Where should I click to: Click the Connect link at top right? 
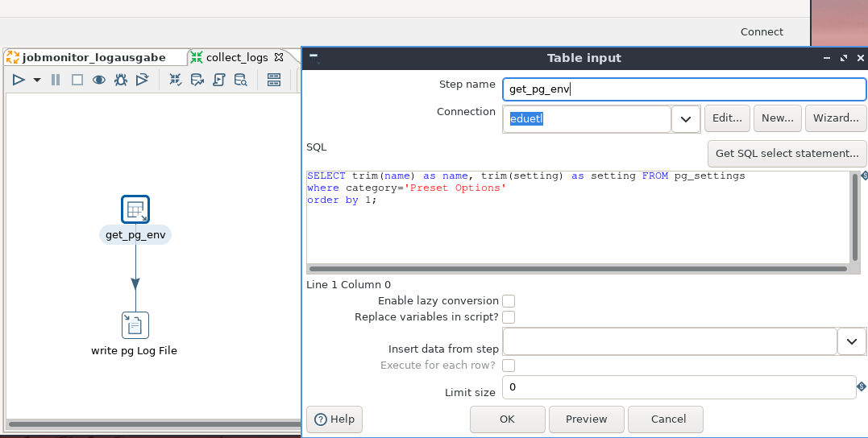point(762,32)
